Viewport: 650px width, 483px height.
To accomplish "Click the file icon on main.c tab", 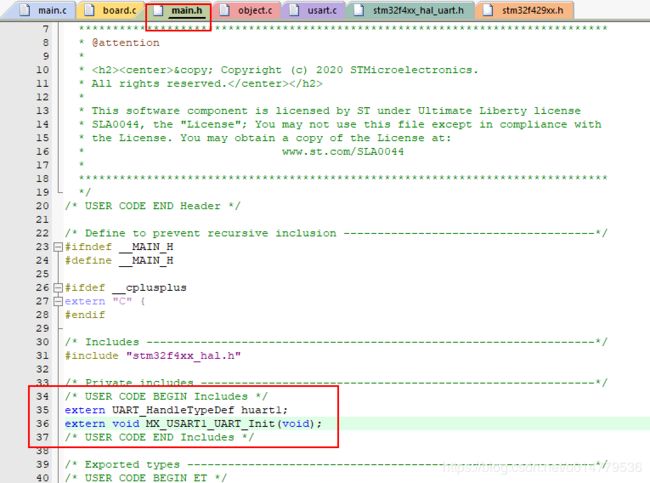I will [25, 10].
